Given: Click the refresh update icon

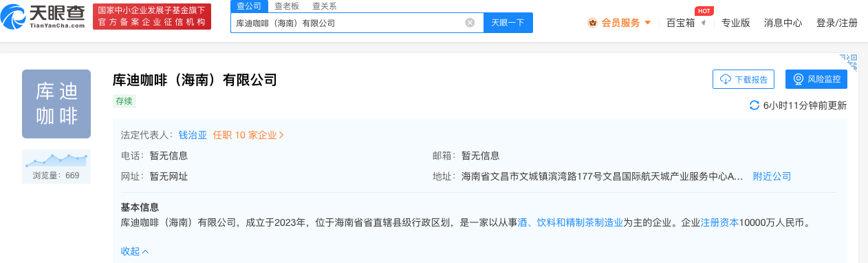Looking at the screenshot, I should 755,106.
